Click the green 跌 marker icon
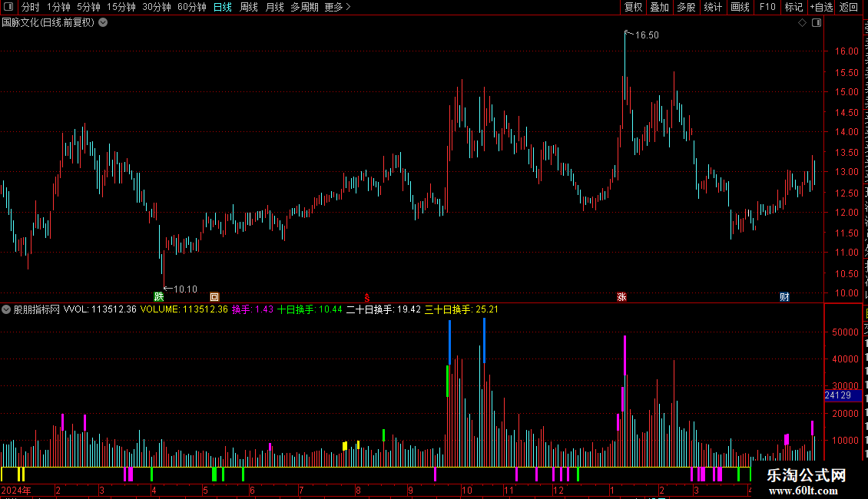The width and height of the screenshot is (868, 499). click(159, 297)
